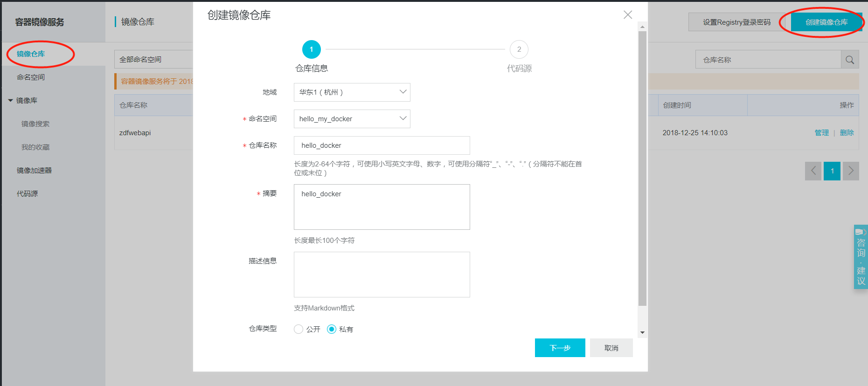Select 私有 repository type
This screenshot has width=868, height=386.
(x=332, y=329)
